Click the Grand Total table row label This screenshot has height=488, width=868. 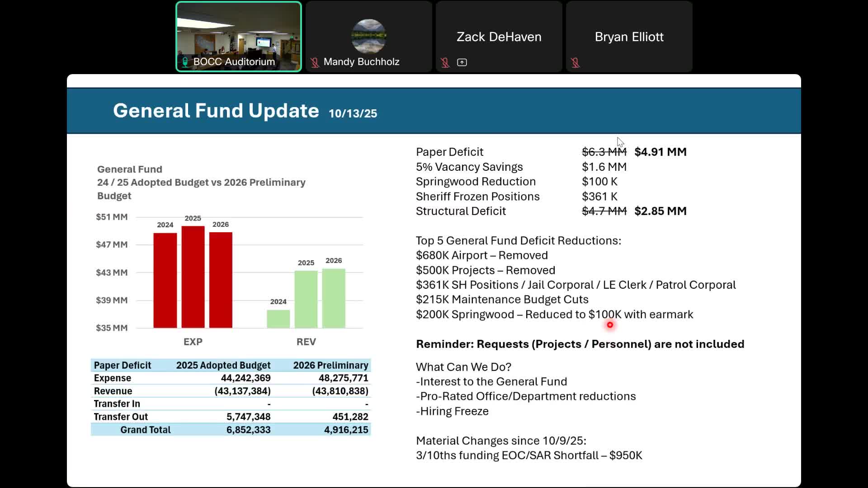145,430
